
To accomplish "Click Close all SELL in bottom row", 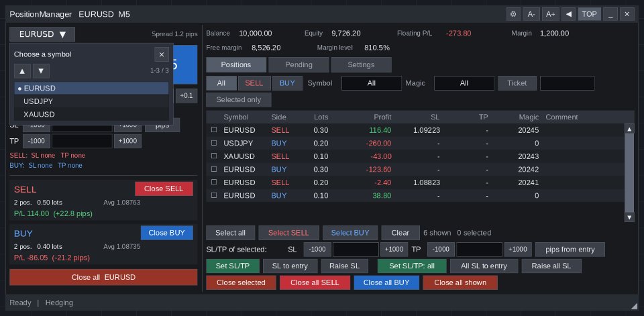I will click(315, 282).
